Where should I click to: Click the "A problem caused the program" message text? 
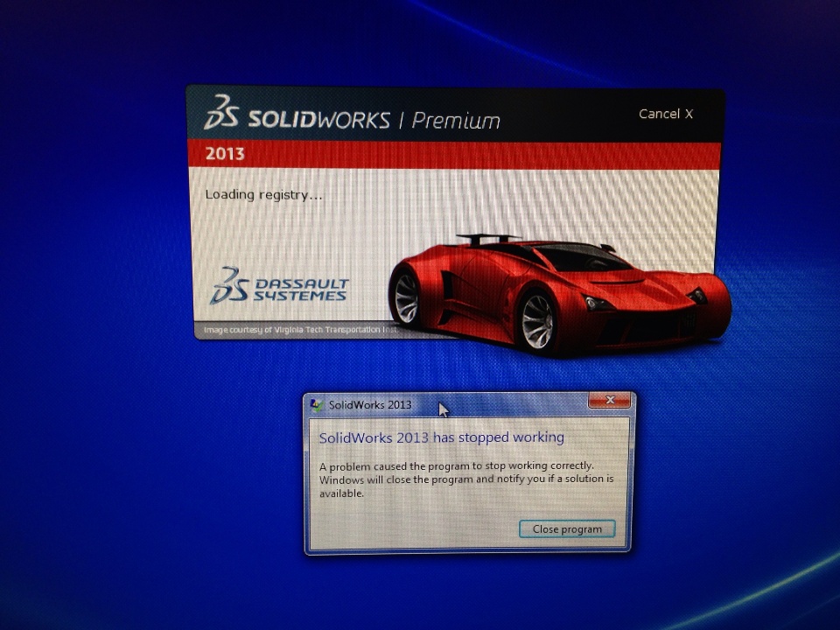pos(466,479)
